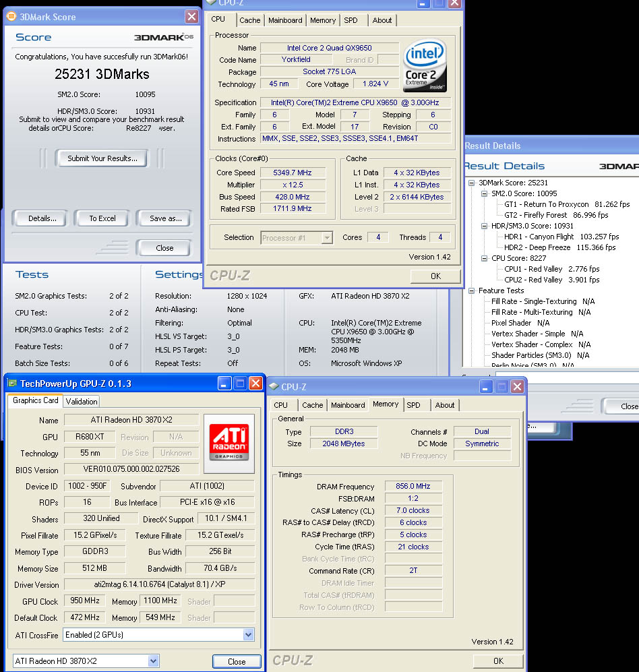Collapse the 3DMark Score: 25231 tree node
Viewport: 639px width, 672px height.
(471, 183)
